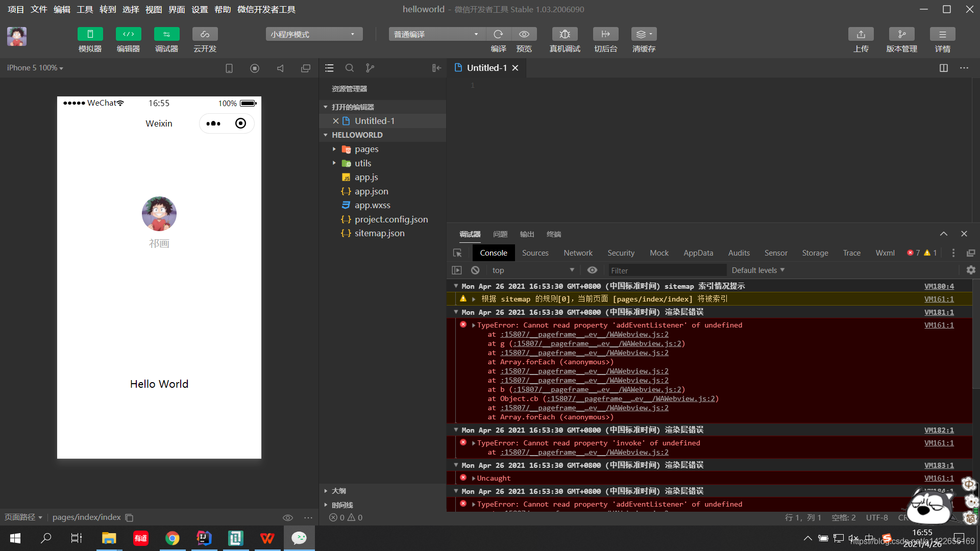Toggle console live expression eye icon
The height and width of the screenshot is (551, 980).
coord(592,270)
